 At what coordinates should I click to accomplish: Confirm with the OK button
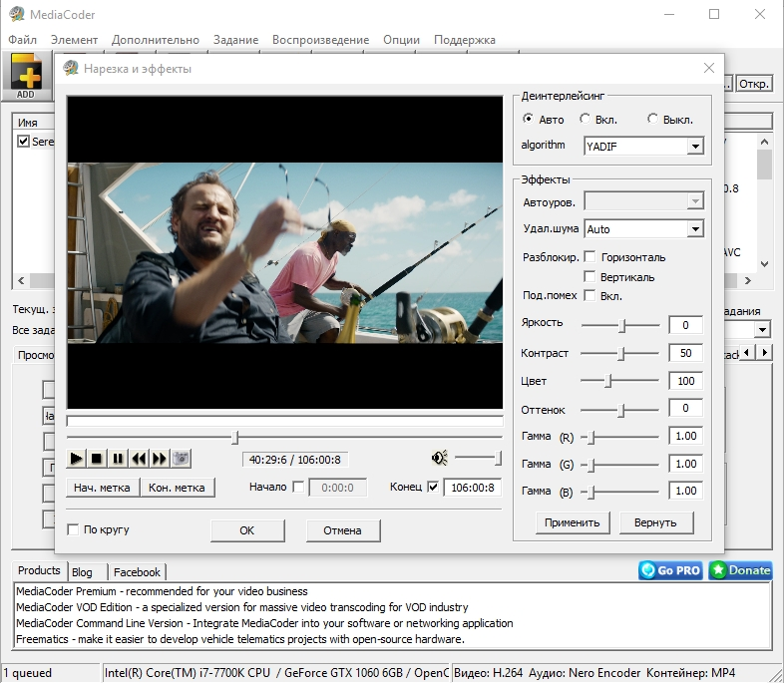247,530
